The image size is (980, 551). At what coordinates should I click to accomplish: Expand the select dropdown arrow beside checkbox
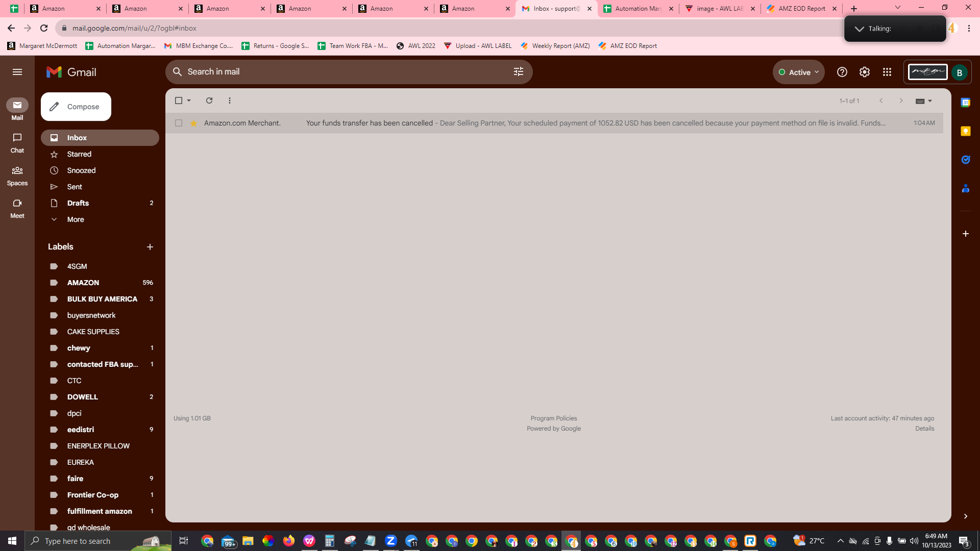coord(189,101)
